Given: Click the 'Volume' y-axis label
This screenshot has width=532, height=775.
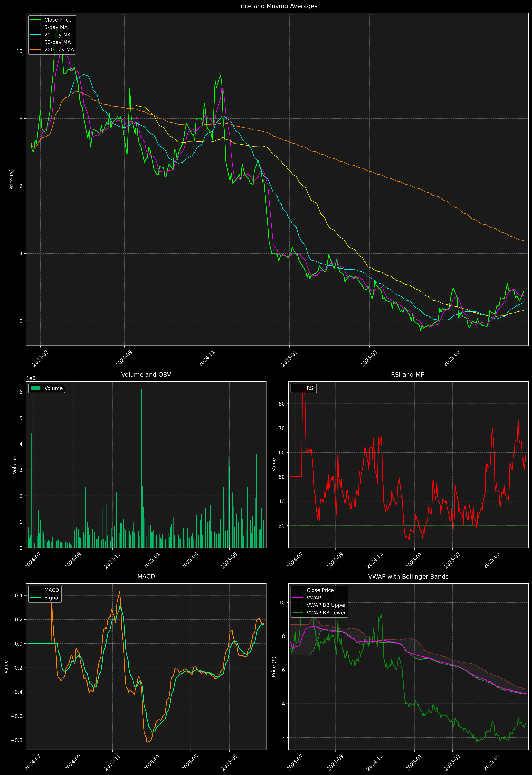Looking at the screenshot, I should click(x=15, y=464).
